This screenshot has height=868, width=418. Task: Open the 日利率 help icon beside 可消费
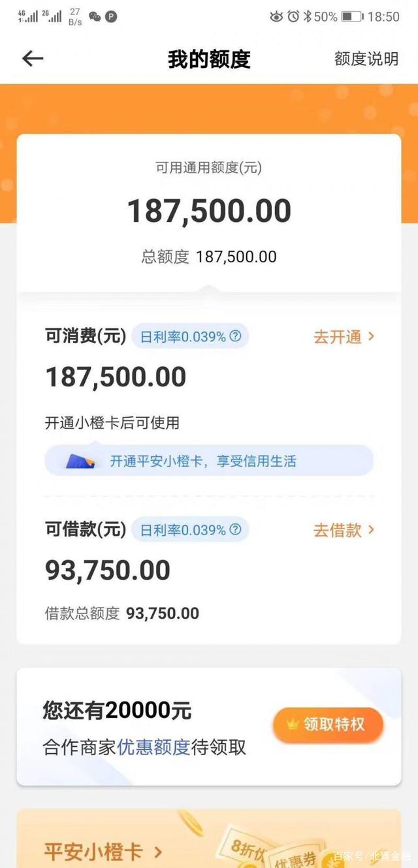coord(236,337)
